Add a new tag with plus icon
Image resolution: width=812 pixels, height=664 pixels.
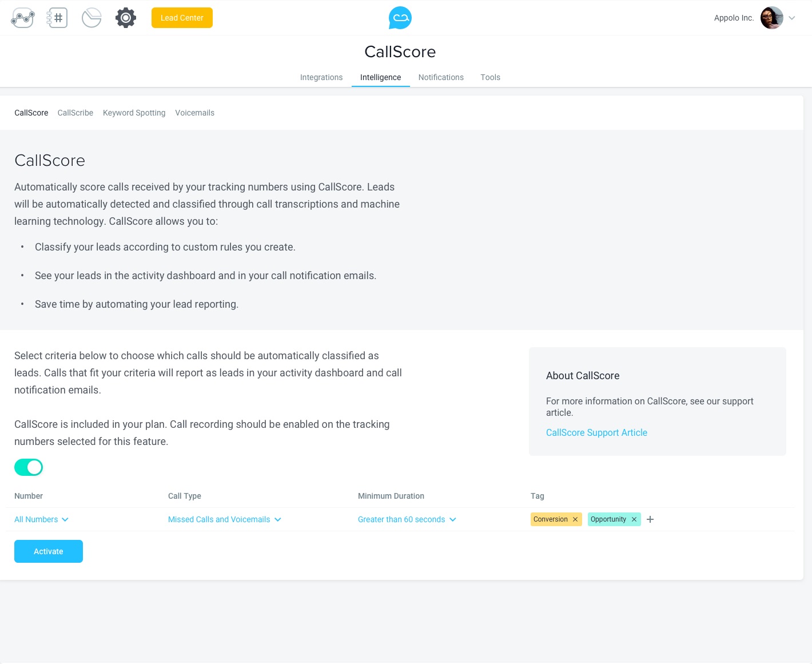[x=650, y=519]
